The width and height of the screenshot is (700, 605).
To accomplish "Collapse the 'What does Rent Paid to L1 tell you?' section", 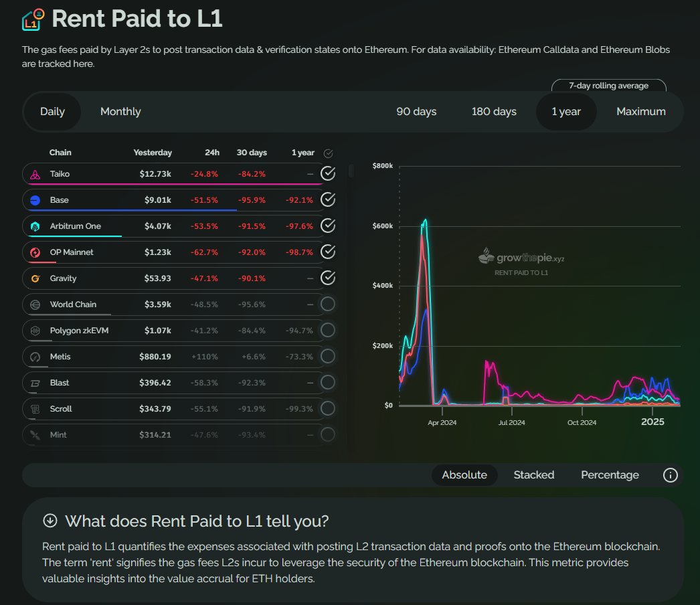I will click(x=50, y=521).
